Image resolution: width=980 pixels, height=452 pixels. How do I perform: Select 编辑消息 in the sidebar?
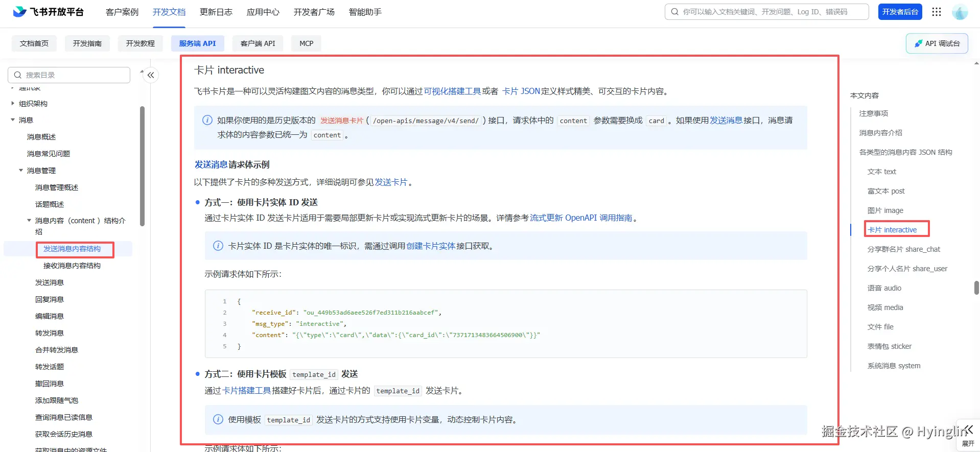(x=50, y=316)
